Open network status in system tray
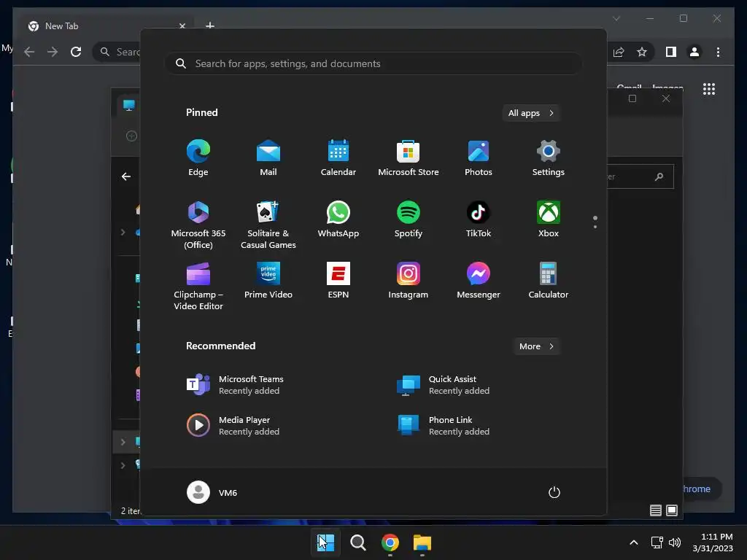 657,542
